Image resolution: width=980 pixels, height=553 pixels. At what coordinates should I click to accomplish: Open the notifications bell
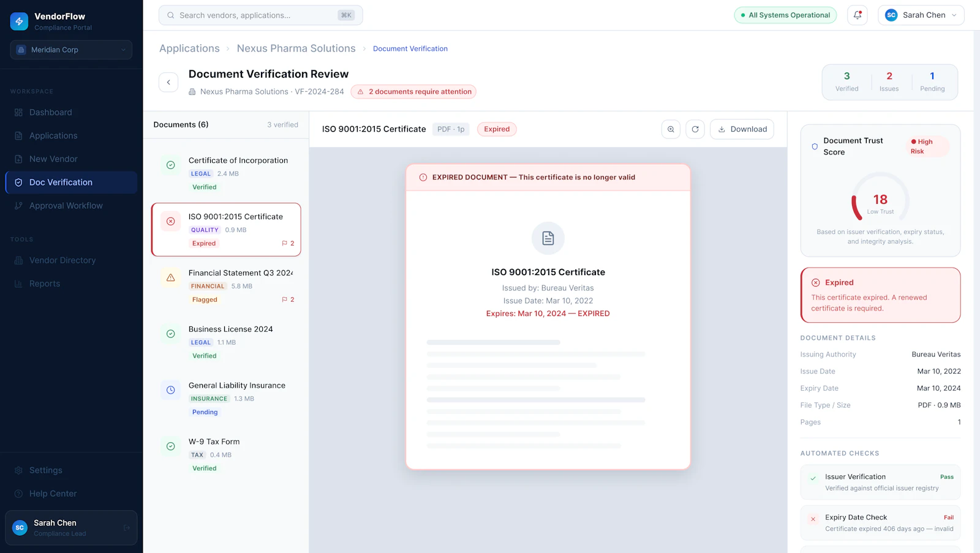tap(858, 15)
